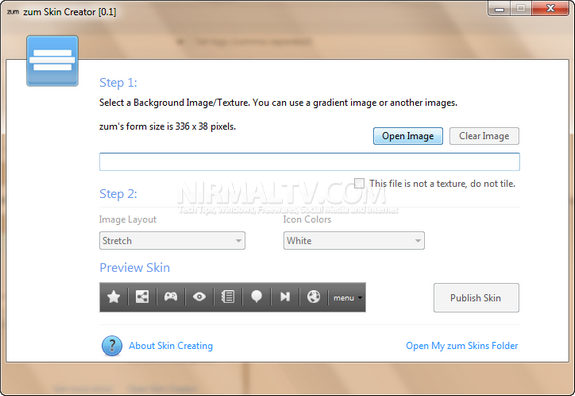Image resolution: width=575 pixels, height=396 pixels.
Task: Open the menu dropdown in preview bar
Action: click(x=347, y=298)
